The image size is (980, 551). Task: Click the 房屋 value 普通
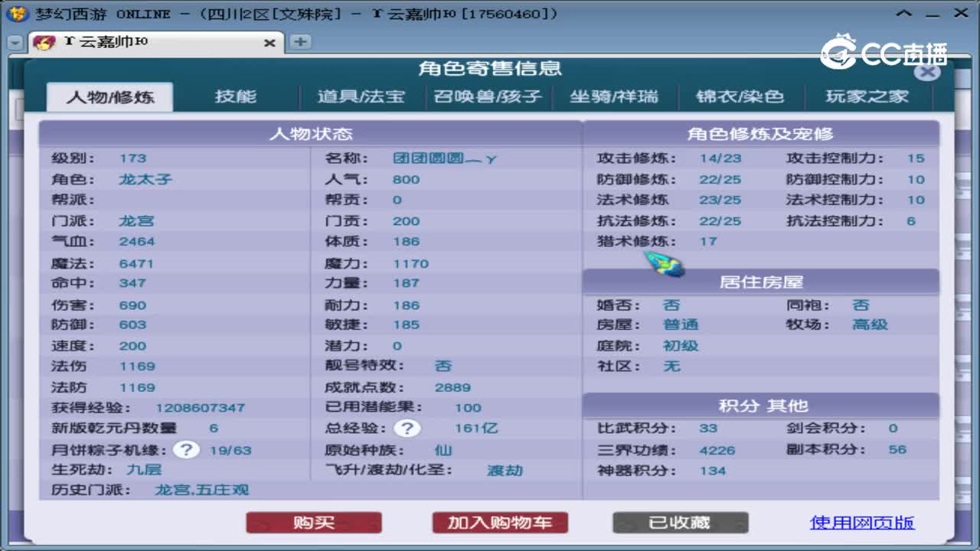681,324
